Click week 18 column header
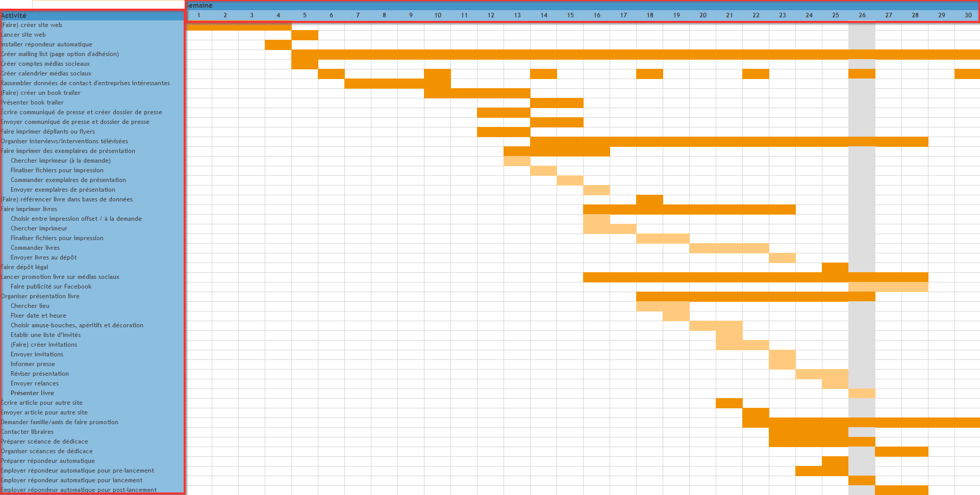This screenshot has width=980, height=495. [x=650, y=15]
